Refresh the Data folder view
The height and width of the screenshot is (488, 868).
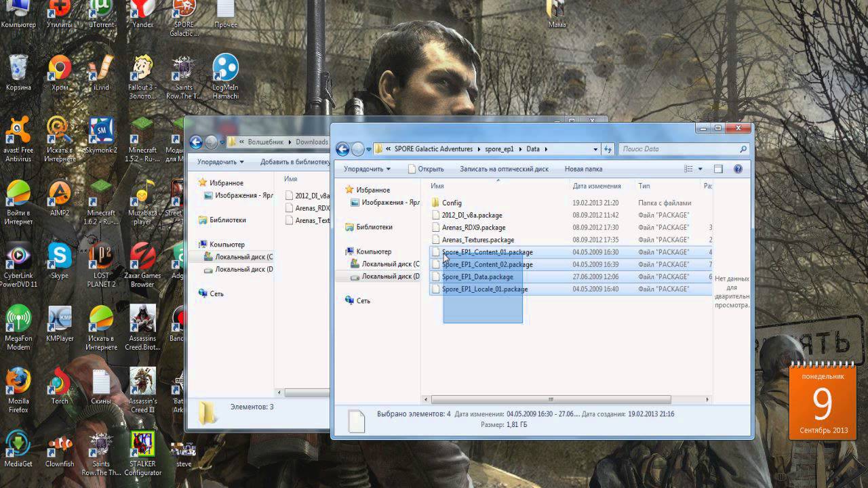tap(608, 149)
